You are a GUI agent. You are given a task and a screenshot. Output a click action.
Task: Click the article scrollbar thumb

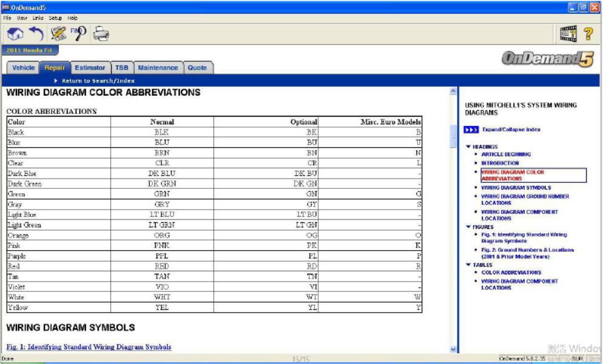pyautogui.click(x=453, y=136)
